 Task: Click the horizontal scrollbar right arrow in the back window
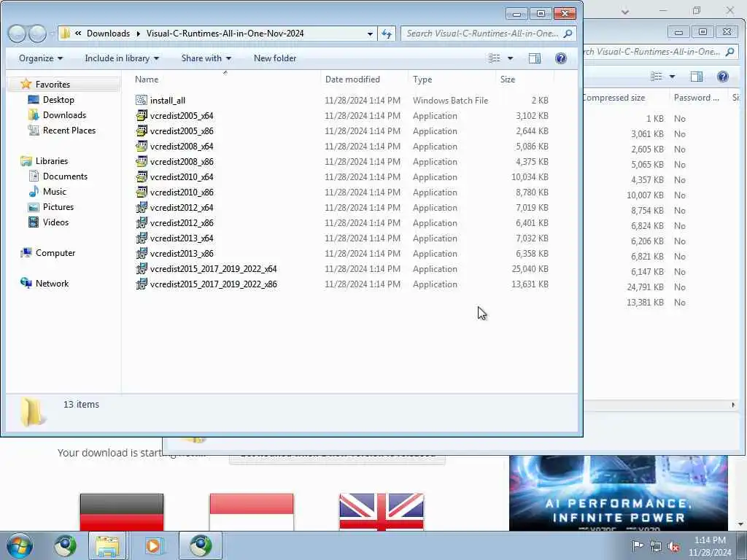click(732, 405)
